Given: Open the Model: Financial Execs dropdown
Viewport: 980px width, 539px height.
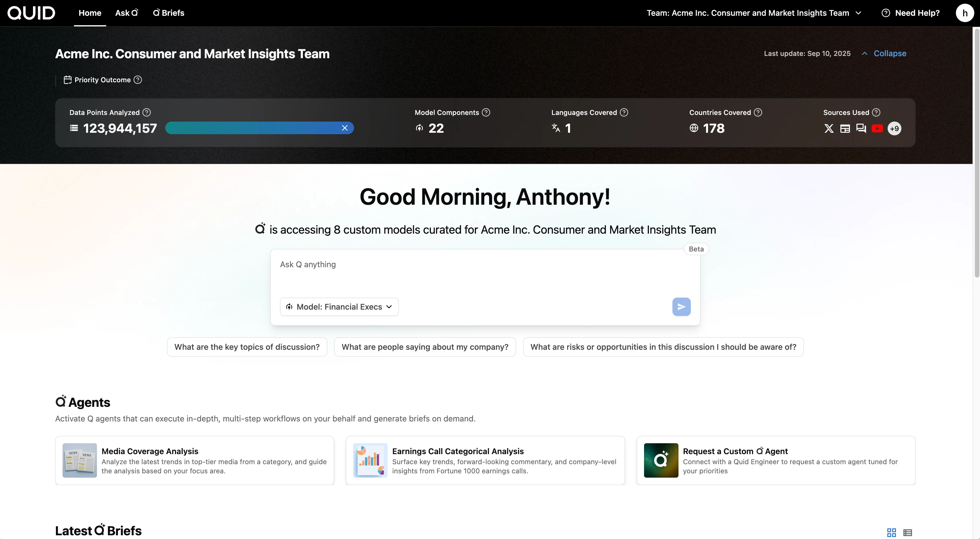Looking at the screenshot, I should click(339, 307).
